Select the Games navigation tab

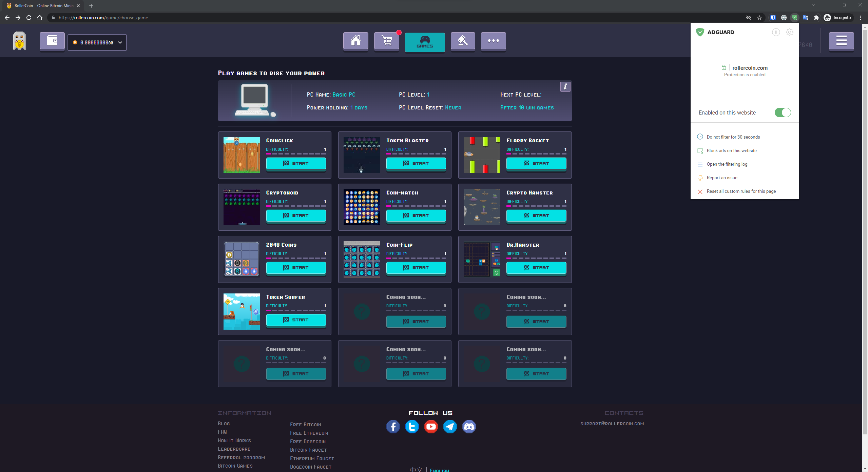click(x=425, y=42)
